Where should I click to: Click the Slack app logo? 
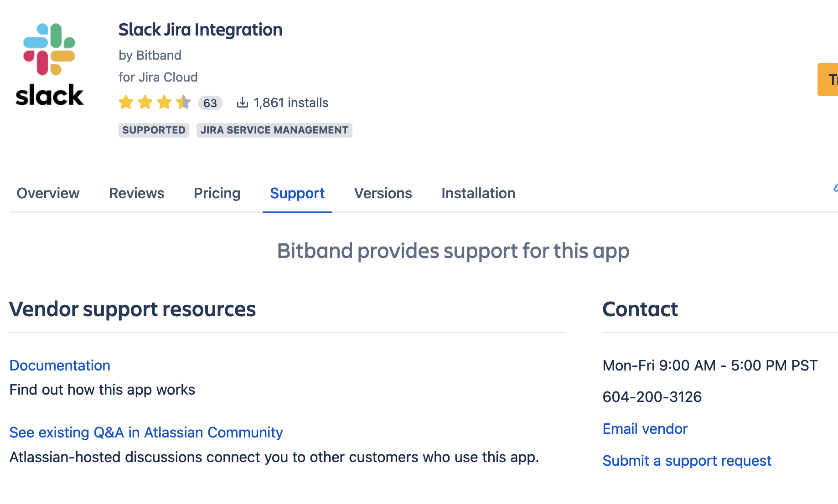tap(49, 64)
